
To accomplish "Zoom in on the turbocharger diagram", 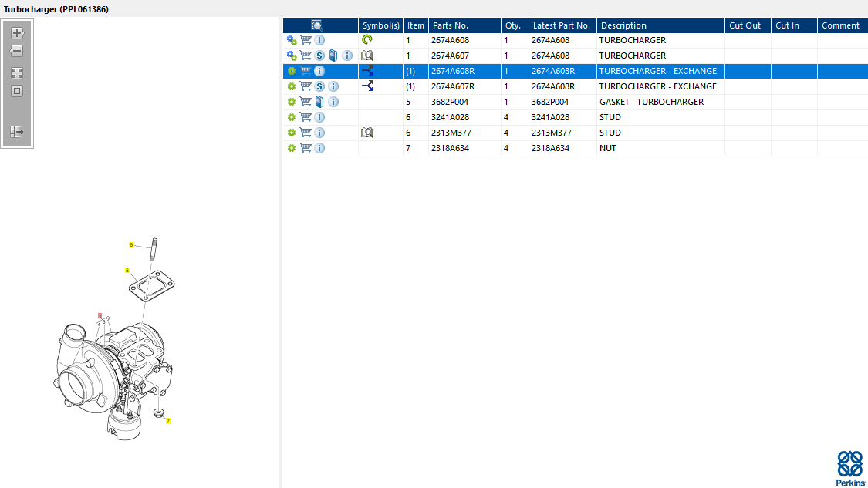I will (x=17, y=33).
